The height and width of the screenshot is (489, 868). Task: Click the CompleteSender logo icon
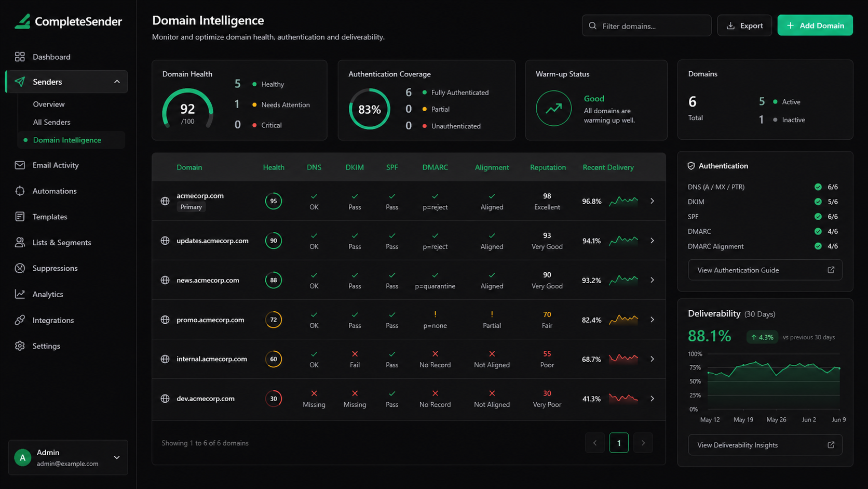click(x=22, y=21)
